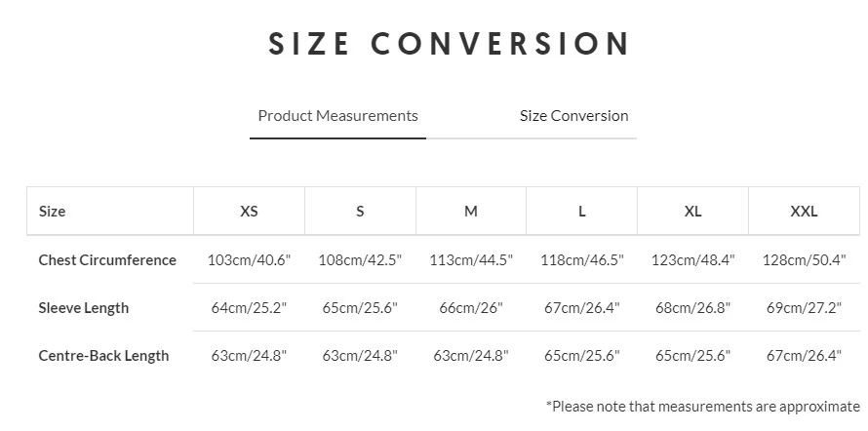Click the M sleeve value 66cm/26"
Screen dimensions: 868x431
(x=471, y=308)
